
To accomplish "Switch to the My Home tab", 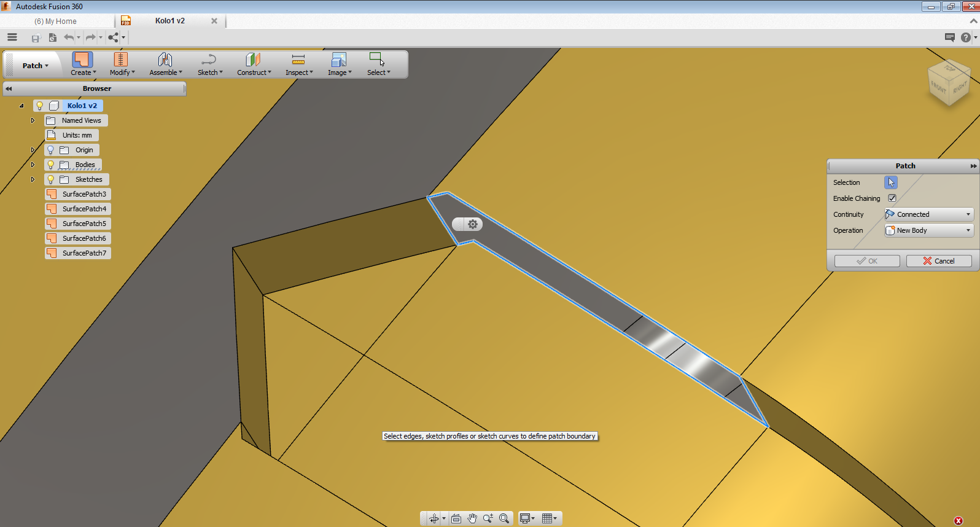I will pos(56,21).
